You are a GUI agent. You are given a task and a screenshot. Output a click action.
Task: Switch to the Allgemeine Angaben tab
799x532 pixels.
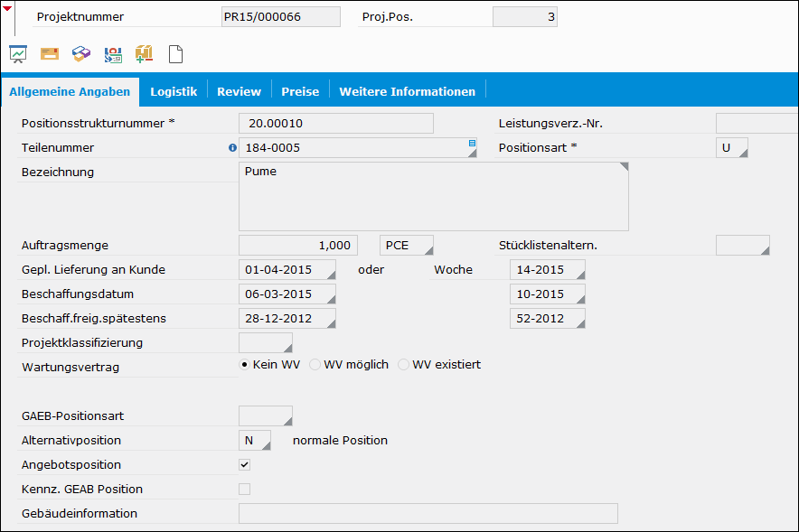tap(70, 91)
